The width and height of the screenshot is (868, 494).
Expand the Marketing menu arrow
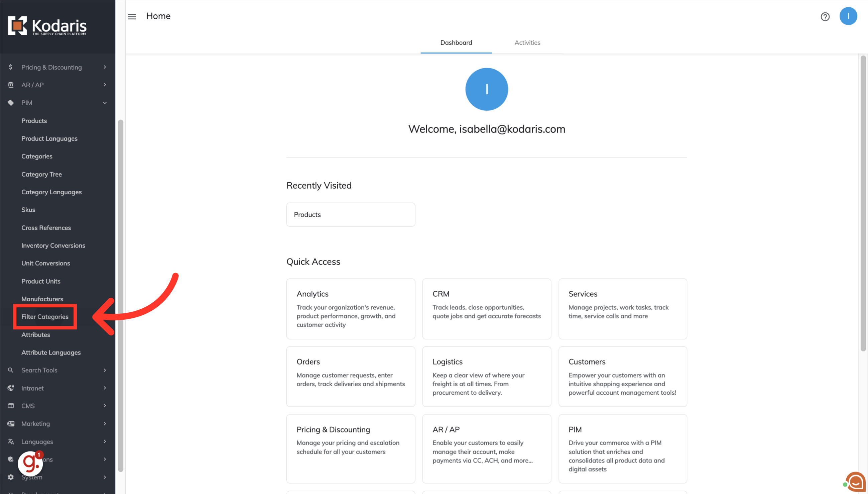105,423
